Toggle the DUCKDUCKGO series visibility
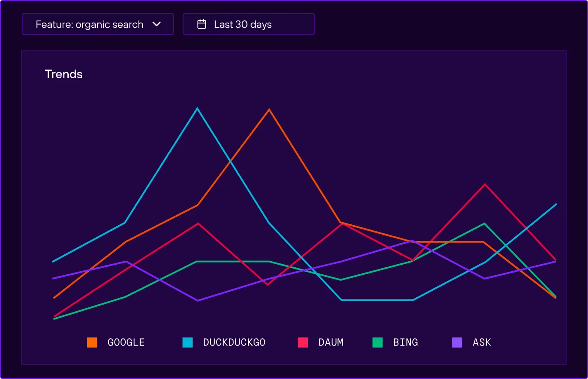This screenshot has height=379, width=588. pos(233,342)
